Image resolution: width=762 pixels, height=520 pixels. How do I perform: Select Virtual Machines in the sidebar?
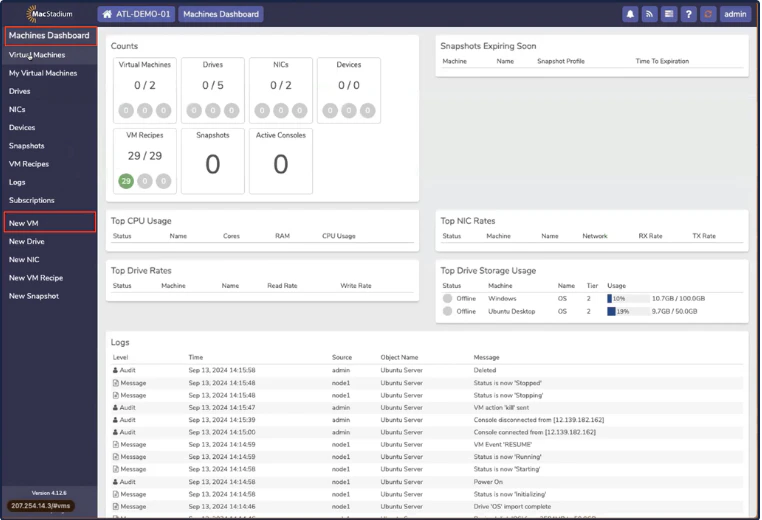click(x=37, y=55)
